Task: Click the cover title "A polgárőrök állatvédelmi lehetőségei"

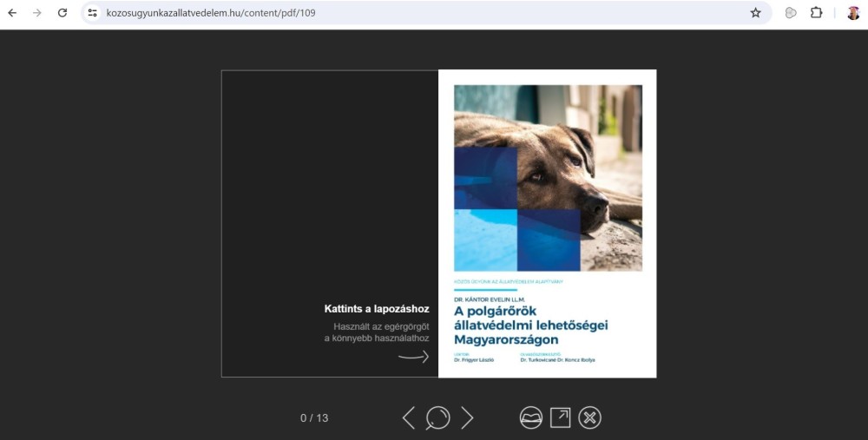Action: click(x=530, y=325)
